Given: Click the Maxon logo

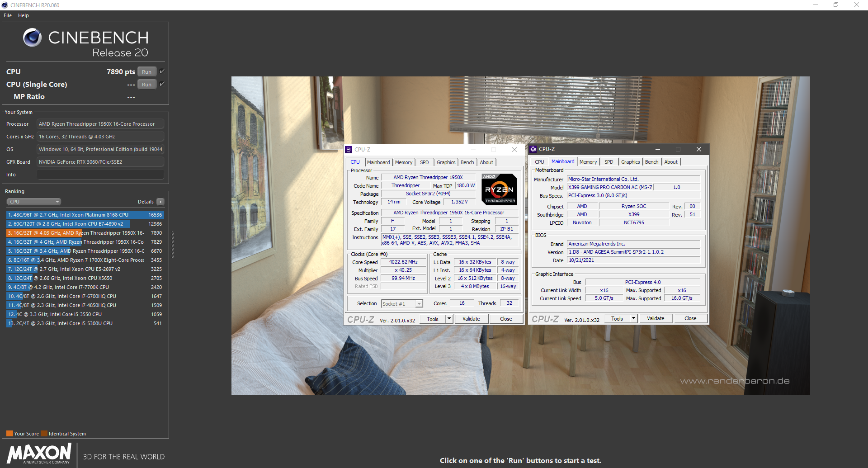Looking at the screenshot, I should 39,453.
